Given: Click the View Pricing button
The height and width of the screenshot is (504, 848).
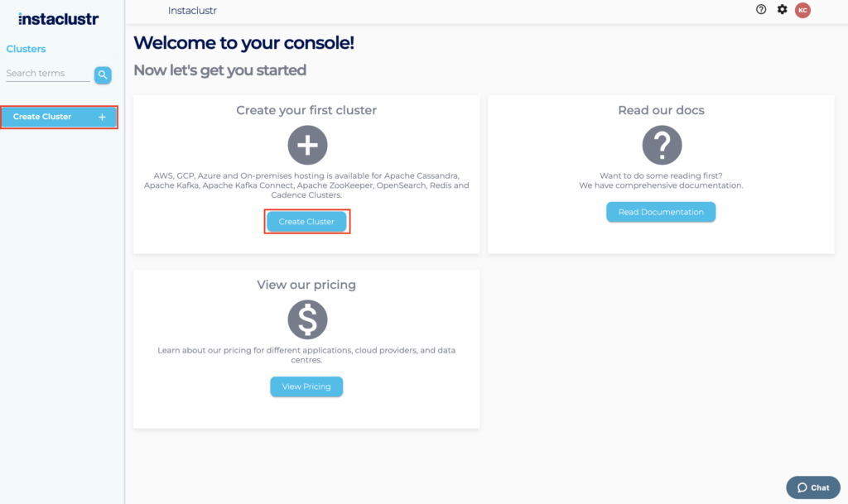Looking at the screenshot, I should [x=306, y=386].
